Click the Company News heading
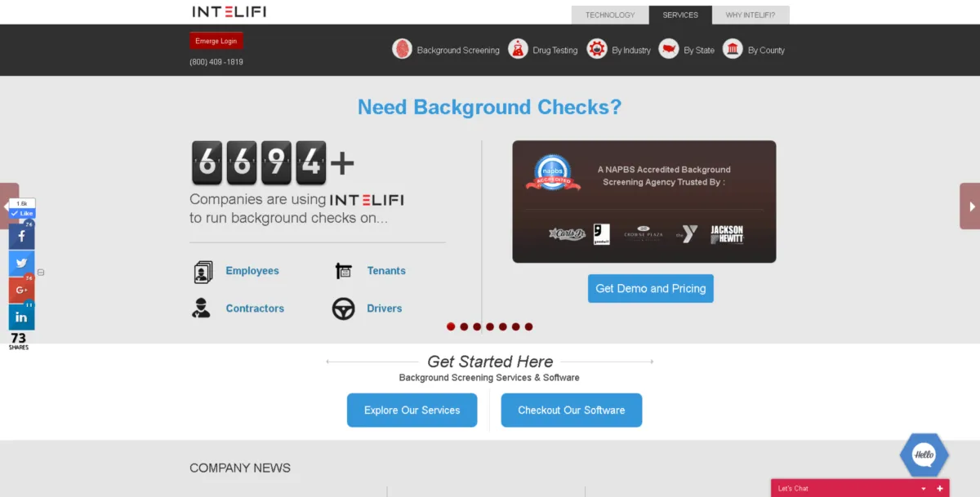Screen dimensions: 980x497 (240, 468)
